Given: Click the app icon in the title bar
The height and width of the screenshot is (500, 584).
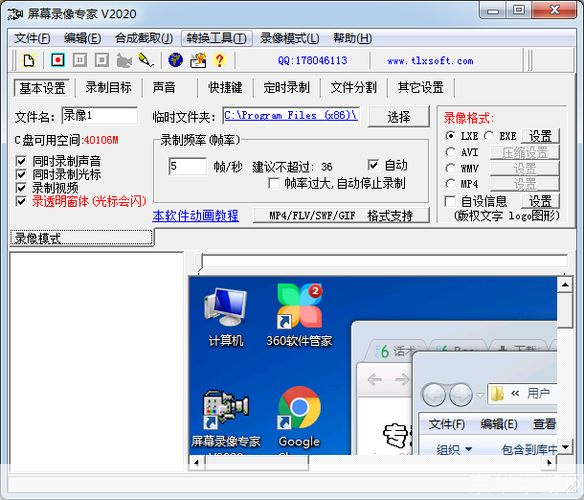Looking at the screenshot, I should (x=15, y=14).
